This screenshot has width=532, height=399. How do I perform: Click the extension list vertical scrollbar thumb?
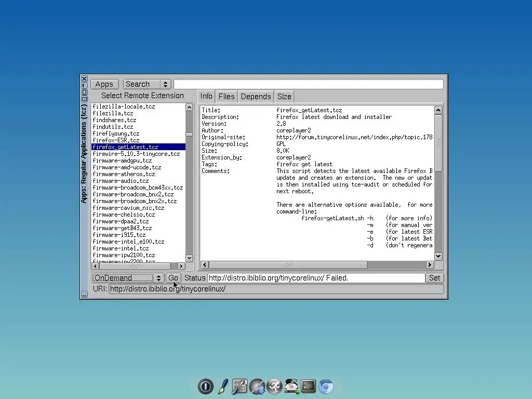click(189, 135)
